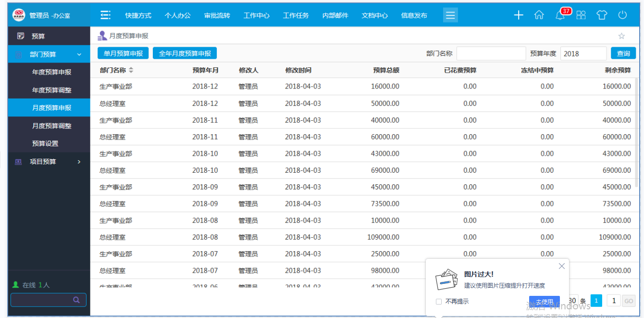This screenshot has width=644, height=318.
Task: Click the 剩余预算 column header
Action: (x=618, y=70)
